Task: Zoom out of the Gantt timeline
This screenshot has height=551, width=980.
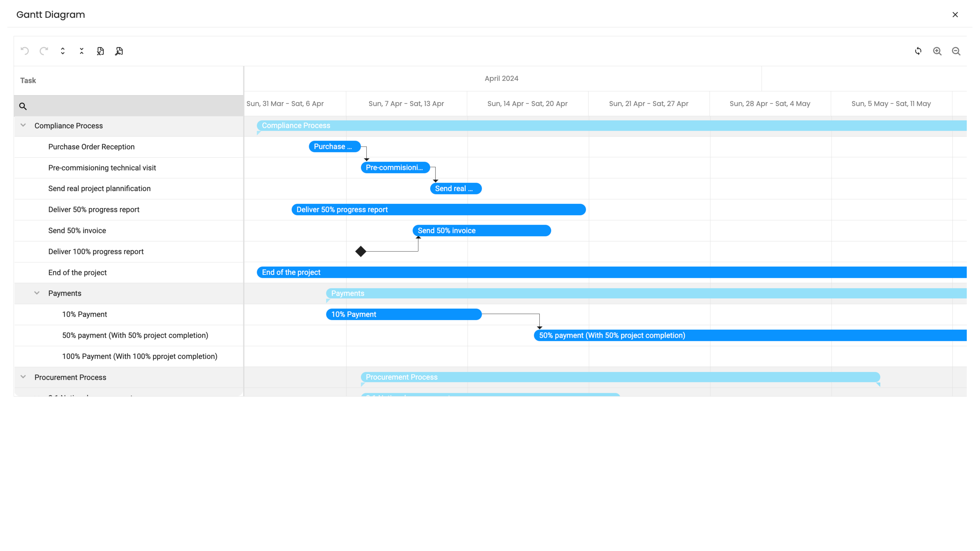Action: click(956, 51)
